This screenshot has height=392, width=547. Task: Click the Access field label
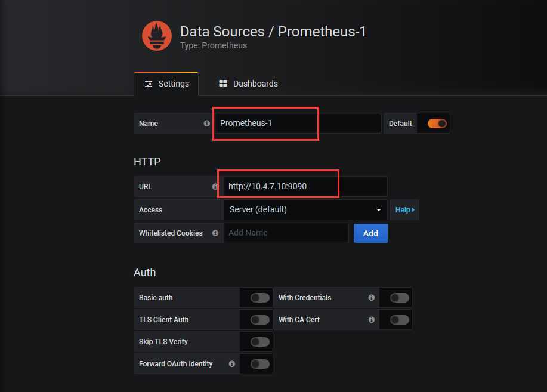point(151,210)
